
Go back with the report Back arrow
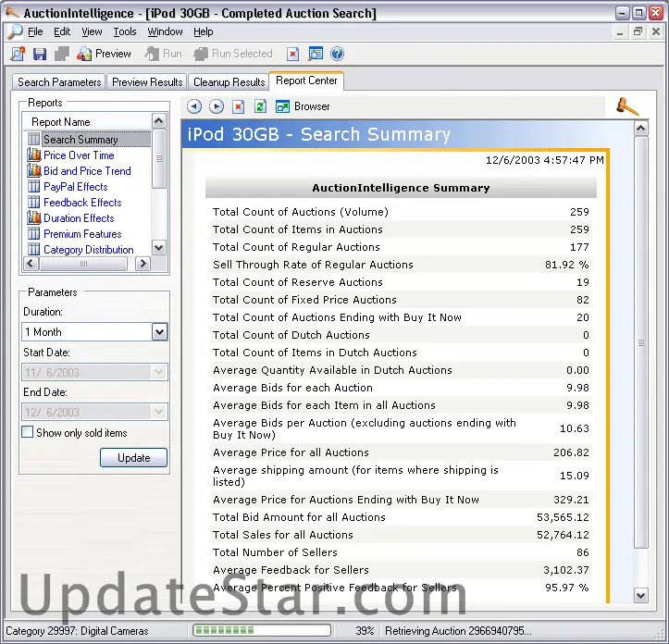(x=194, y=106)
